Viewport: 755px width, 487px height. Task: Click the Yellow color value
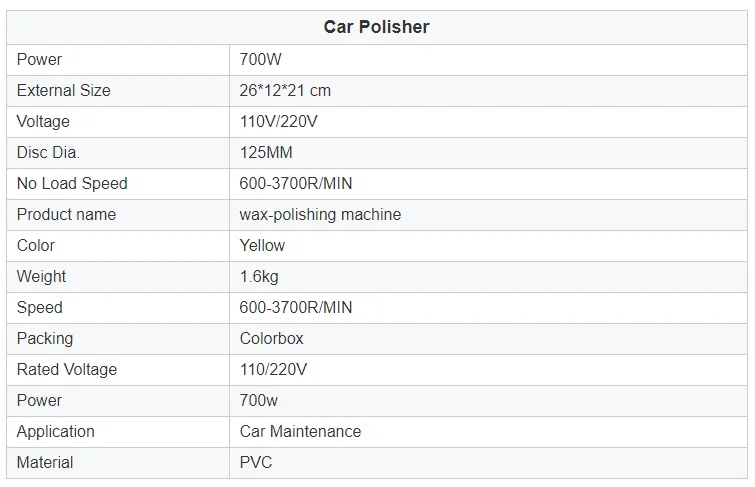tap(262, 245)
